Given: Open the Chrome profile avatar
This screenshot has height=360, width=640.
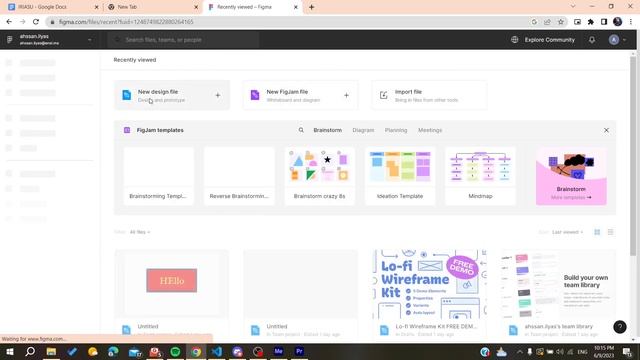Looking at the screenshot, I should pyautogui.click(x=618, y=22).
